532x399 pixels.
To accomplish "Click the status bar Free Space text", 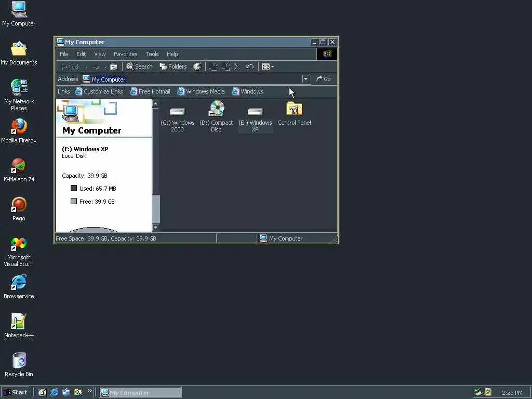I will (106, 238).
